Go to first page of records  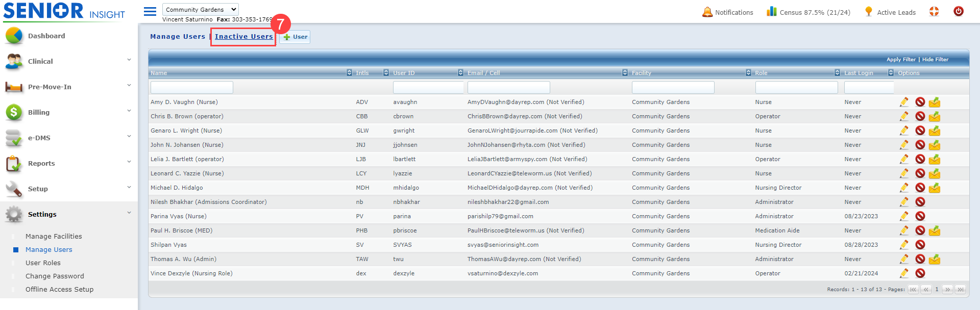point(913,289)
